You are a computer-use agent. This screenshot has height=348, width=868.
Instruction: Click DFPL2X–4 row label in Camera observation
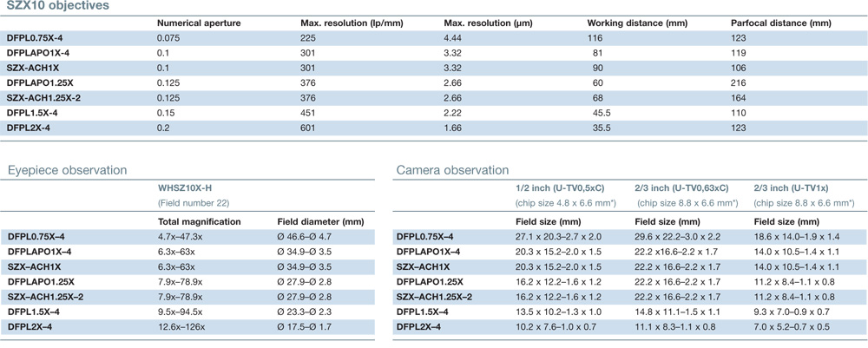[x=418, y=327]
